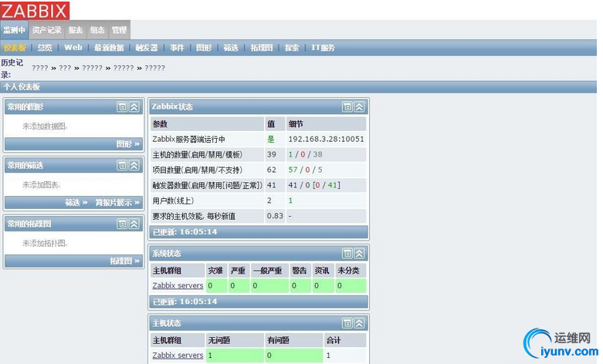The width and height of the screenshot is (603, 364).
Task: Collapse the Zabbix状态 panel
Action: point(359,106)
